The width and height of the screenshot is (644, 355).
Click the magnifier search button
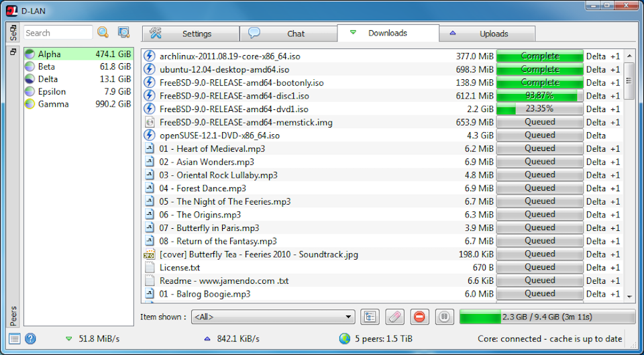[x=103, y=32]
